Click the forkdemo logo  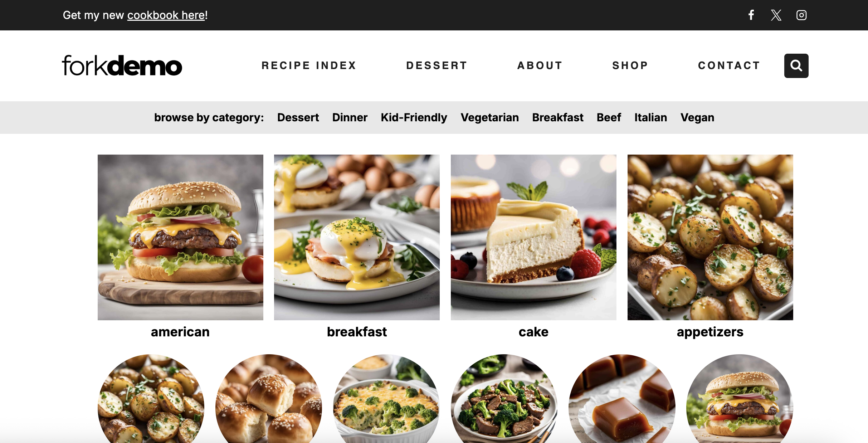coord(122,65)
